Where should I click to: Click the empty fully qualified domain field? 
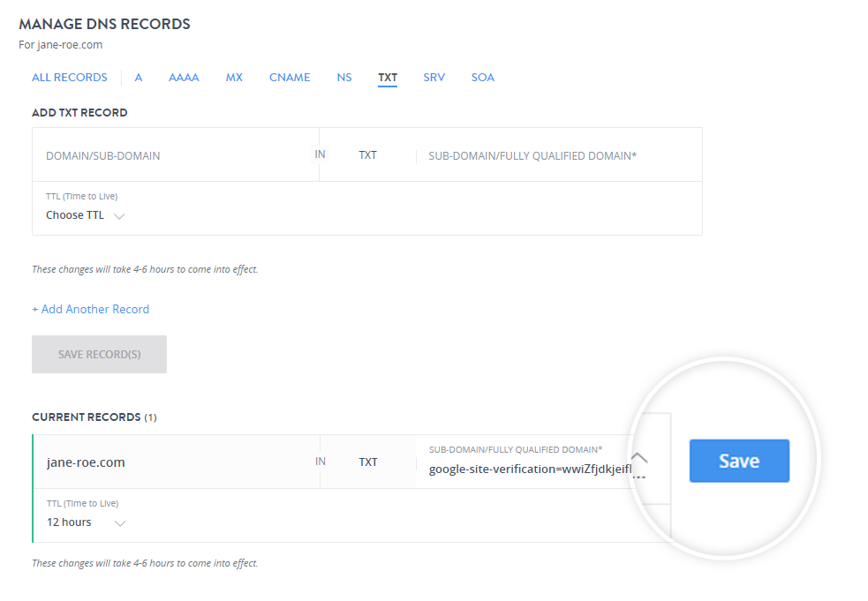(556, 156)
